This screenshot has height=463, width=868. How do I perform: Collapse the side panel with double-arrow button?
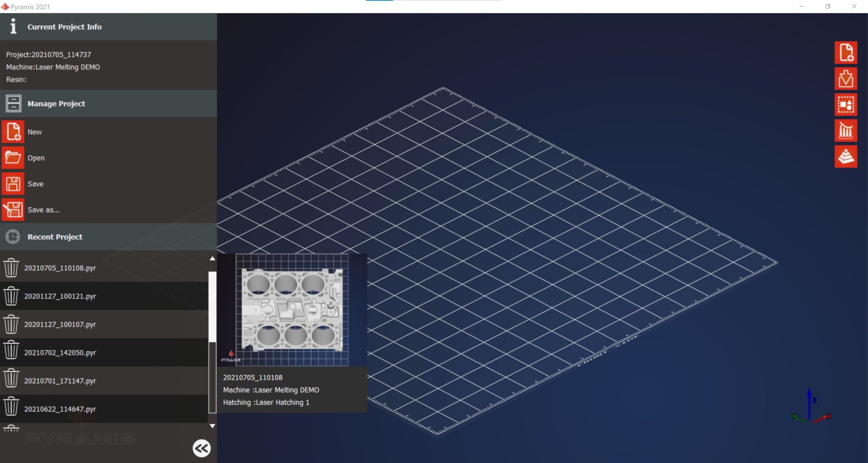coord(202,448)
